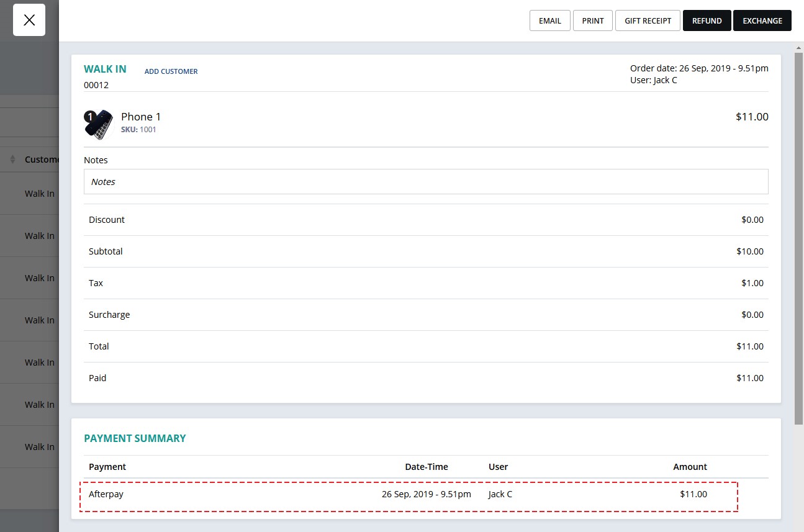
Task: Click the Subtotal amount $10.00
Action: click(750, 251)
